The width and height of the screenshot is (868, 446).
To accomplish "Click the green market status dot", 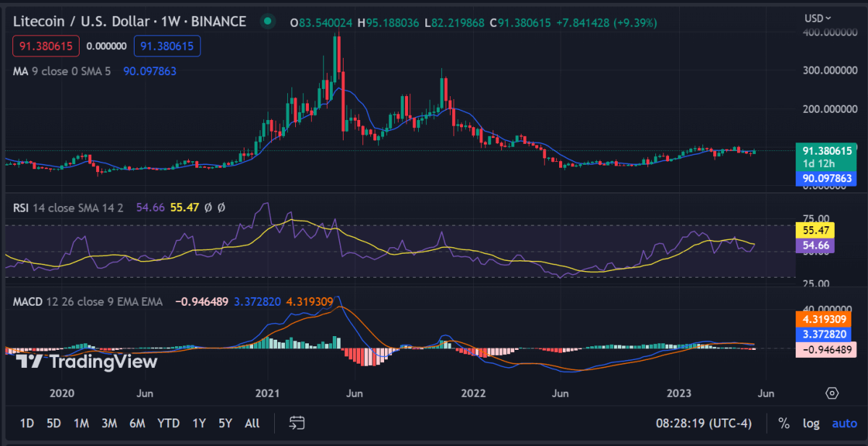I will 268,22.
